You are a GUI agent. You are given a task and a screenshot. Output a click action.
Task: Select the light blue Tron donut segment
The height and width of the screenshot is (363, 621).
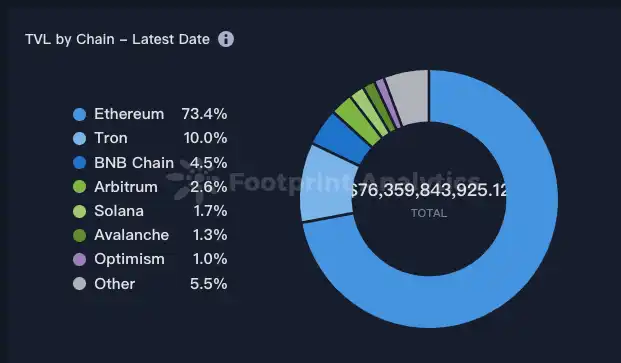[326, 184]
